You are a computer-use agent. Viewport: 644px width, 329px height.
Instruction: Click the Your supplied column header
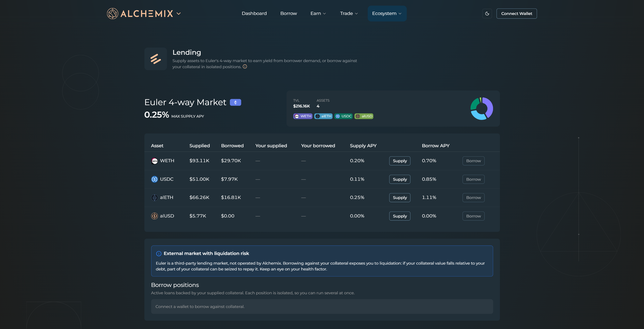pyautogui.click(x=271, y=146)
